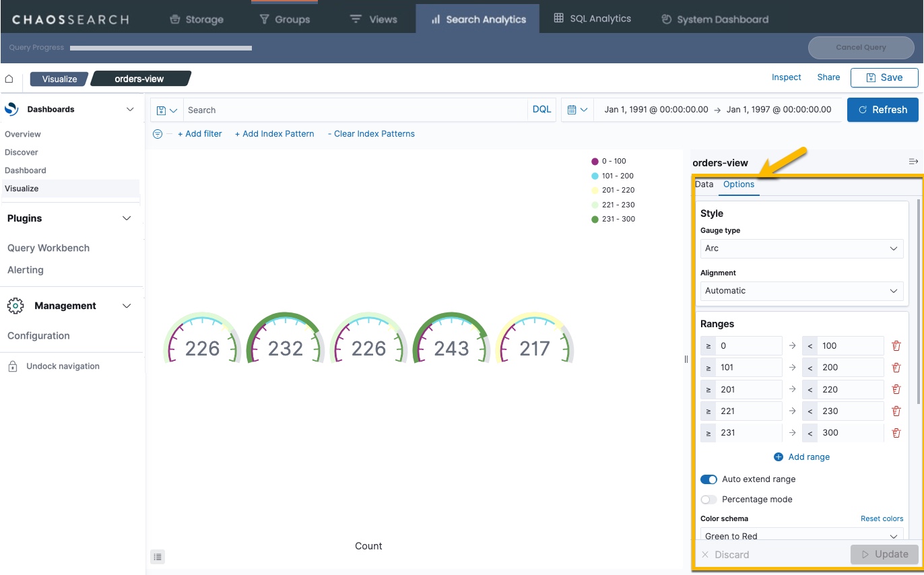Open the saved query menu icon

click(x=166, y=110)
